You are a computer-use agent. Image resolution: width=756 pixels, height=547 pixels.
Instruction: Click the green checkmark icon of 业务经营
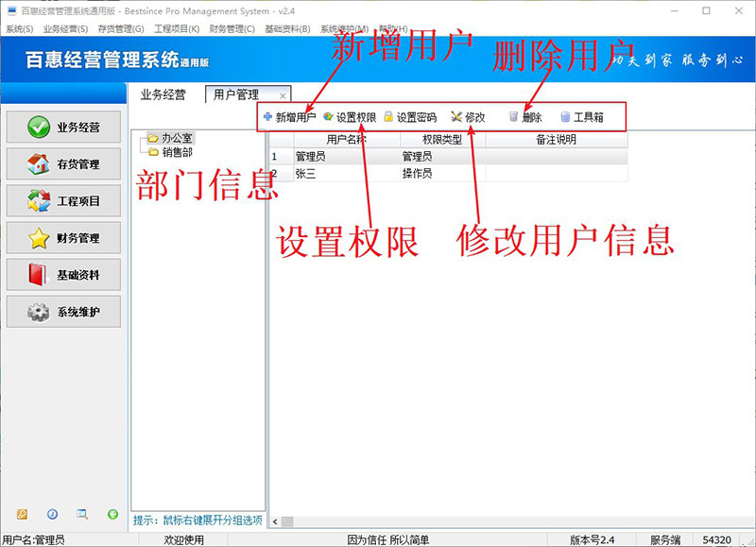(x=39, y=128)
